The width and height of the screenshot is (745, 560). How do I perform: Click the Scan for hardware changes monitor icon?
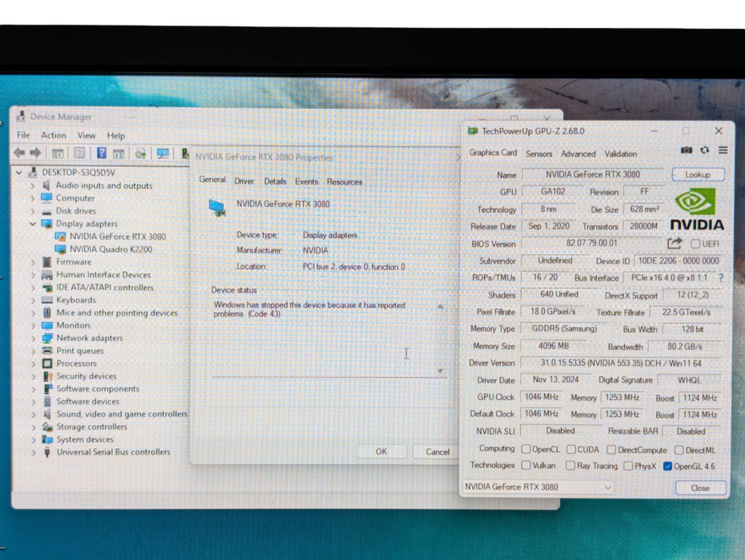coord(163,153)
